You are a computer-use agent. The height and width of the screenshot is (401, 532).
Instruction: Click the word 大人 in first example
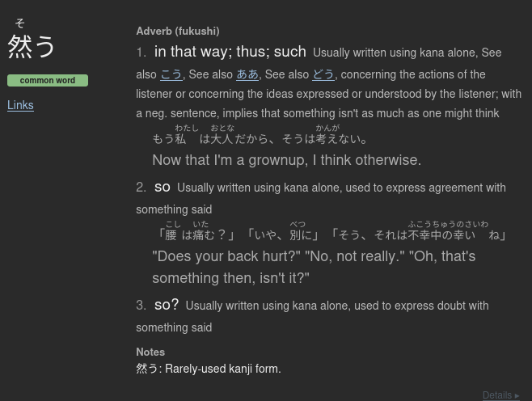[x=222, y=139]
